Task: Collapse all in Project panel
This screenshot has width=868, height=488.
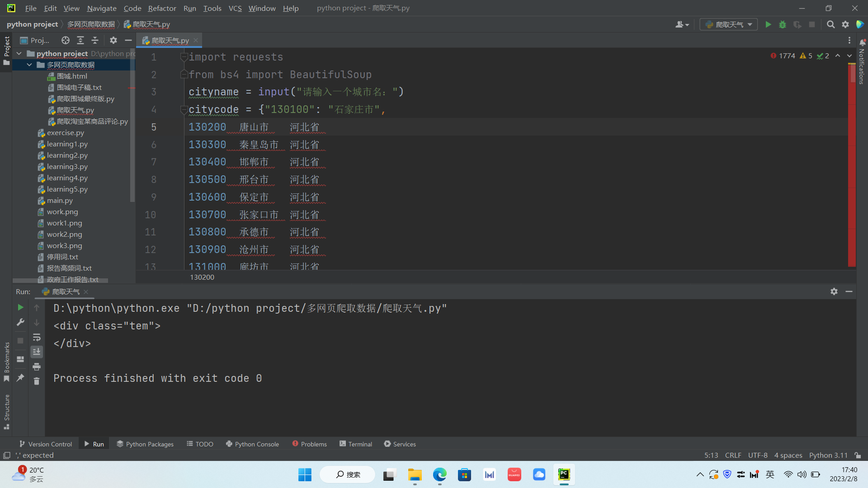Action: [95, 40]
